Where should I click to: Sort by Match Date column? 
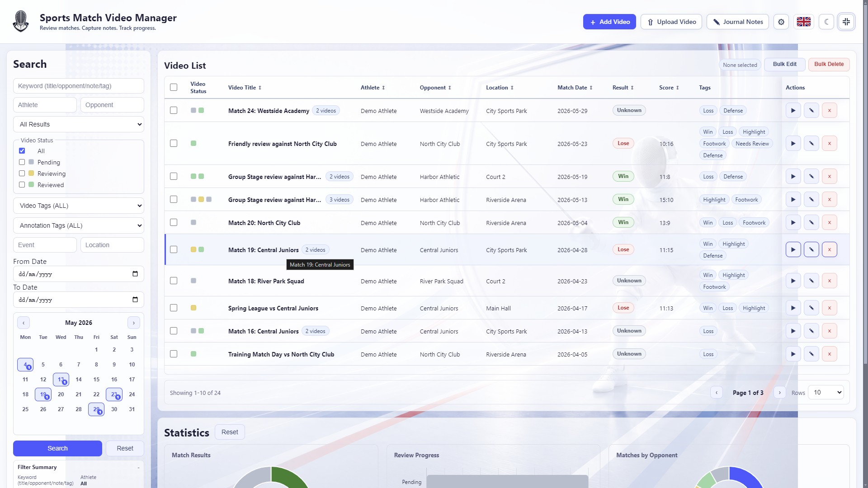[x=575, y=88]
